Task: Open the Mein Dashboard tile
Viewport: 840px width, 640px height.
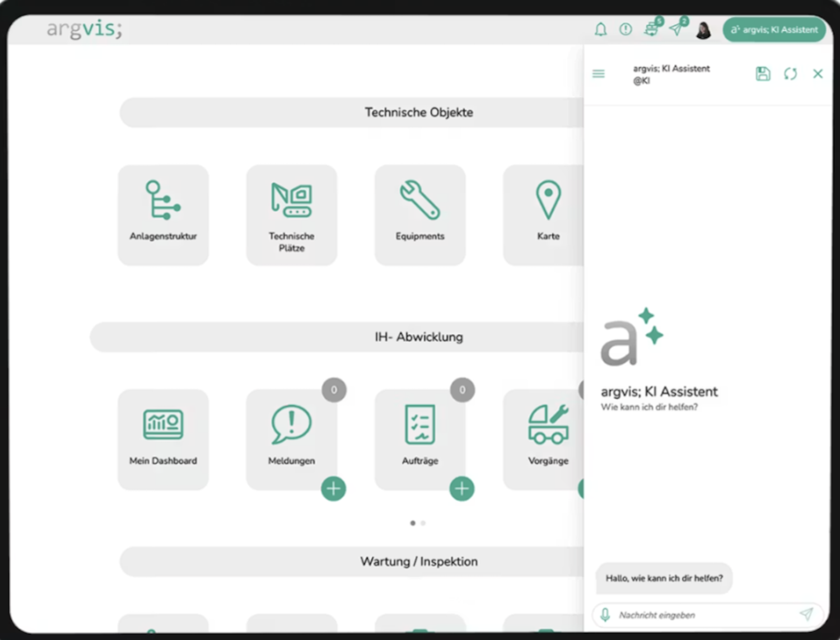Action: (163, 440)
